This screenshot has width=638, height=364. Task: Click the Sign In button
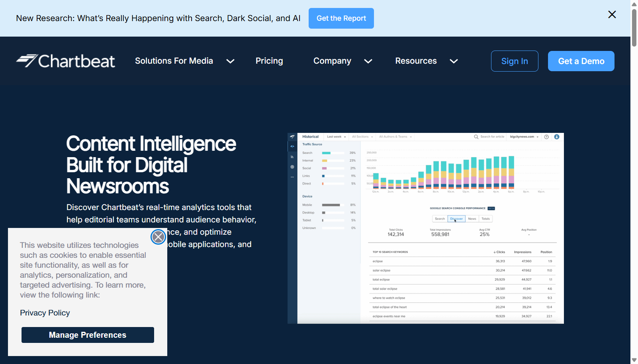click(x=515, y=61)
